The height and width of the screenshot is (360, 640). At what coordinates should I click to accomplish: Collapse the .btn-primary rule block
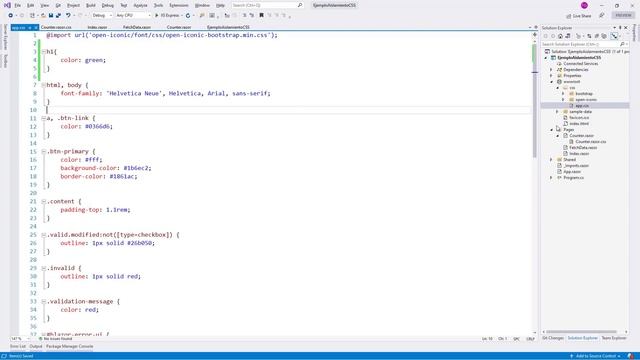point(44,151)
